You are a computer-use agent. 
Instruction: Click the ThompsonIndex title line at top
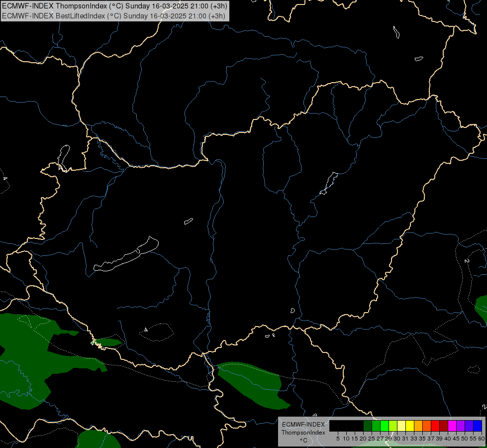(x=114, y=6)
